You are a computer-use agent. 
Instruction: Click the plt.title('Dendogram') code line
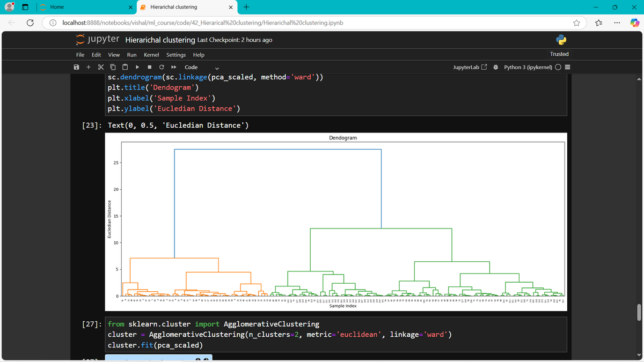[x=153, y=87]
